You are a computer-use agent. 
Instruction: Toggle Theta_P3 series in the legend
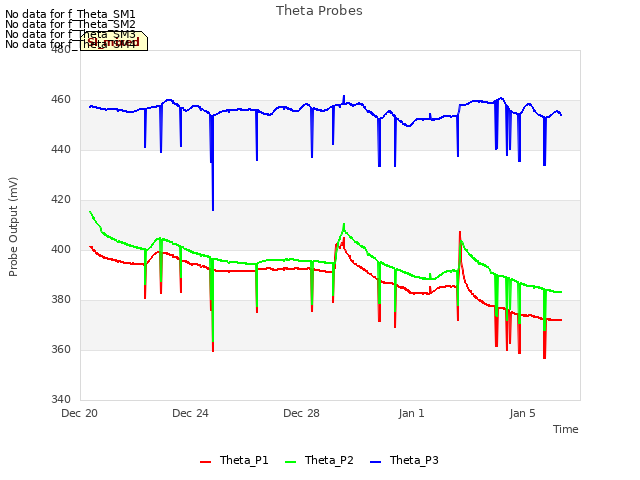click(404, 460)
